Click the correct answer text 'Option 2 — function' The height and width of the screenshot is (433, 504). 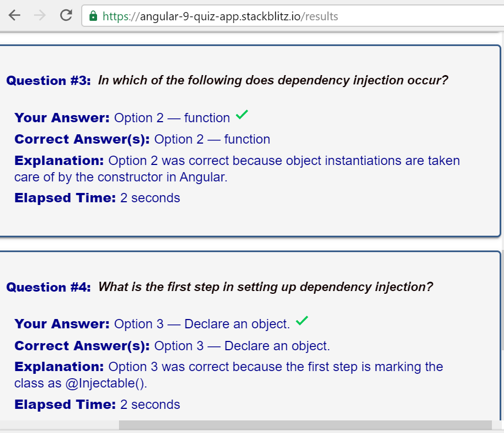[212, 139]
